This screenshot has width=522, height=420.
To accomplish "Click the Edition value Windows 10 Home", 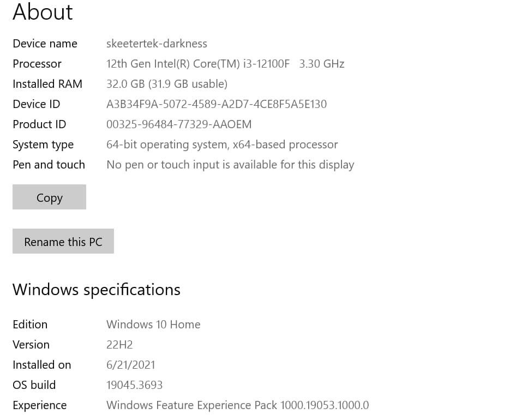I will coord(153,325).
